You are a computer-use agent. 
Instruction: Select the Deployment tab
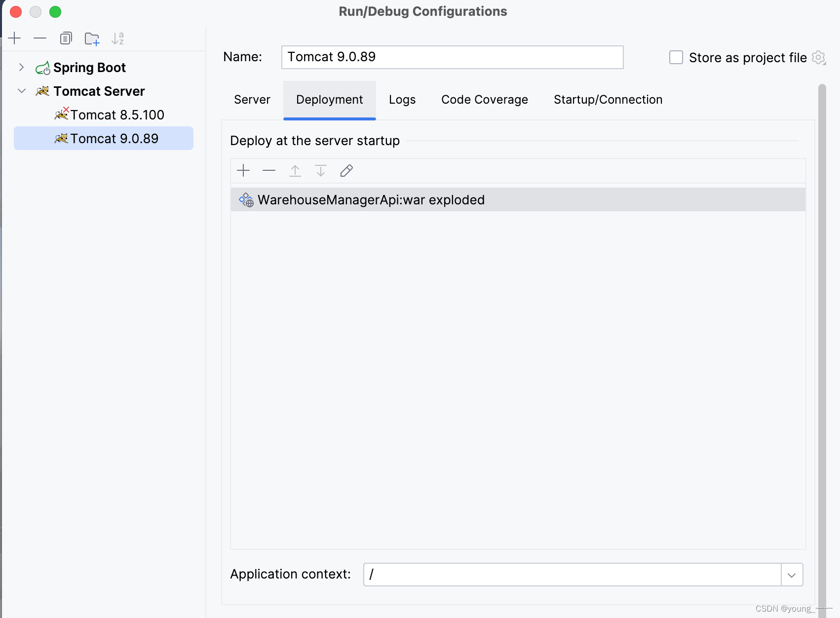pyautogui.click(x=330, y=100)
